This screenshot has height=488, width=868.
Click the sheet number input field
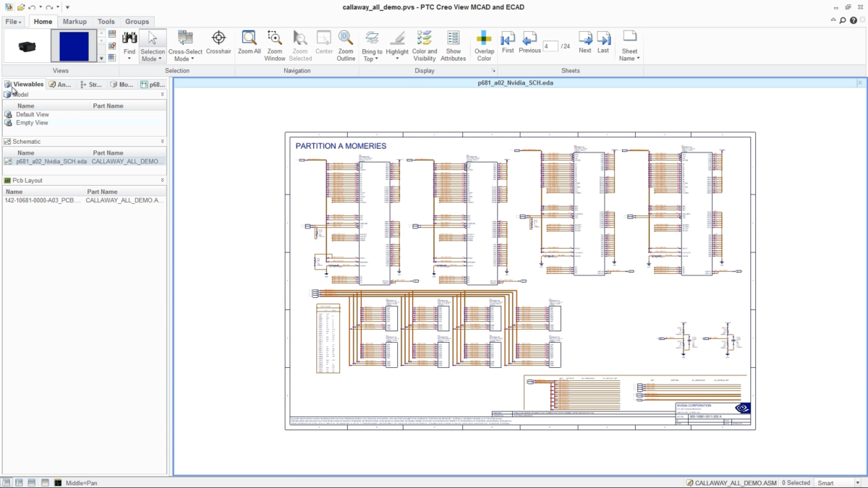tap(550, 46)
